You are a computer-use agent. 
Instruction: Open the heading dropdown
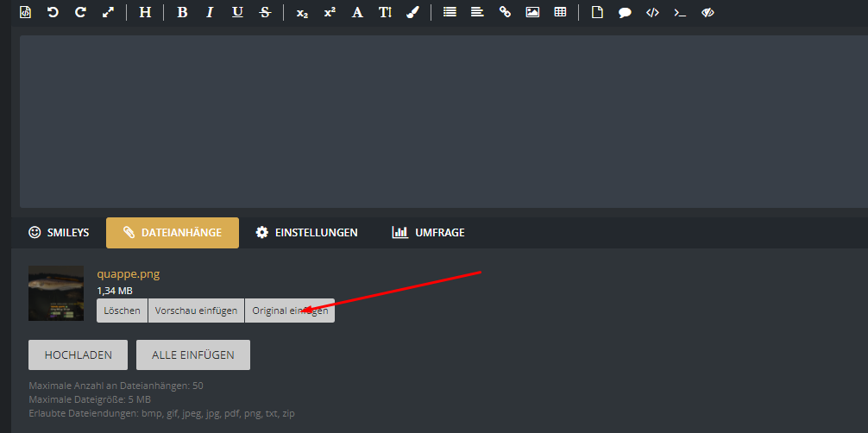(x=145, y=13)
